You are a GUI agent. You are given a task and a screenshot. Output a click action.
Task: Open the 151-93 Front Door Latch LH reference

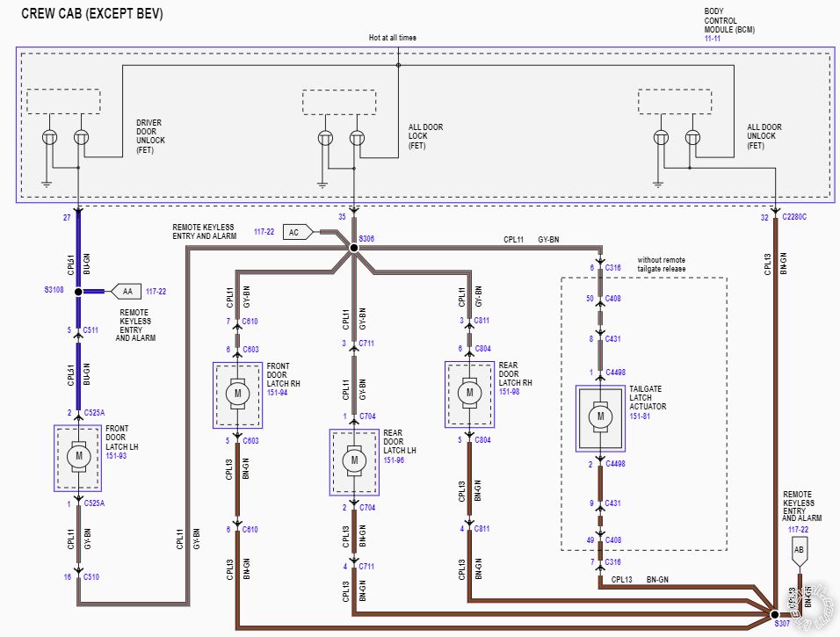[116, 456]
